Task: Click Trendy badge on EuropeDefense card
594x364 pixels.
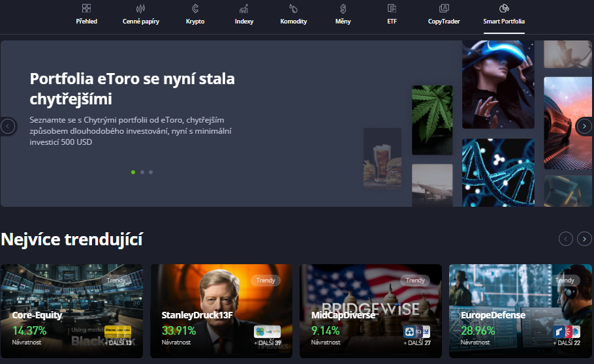Action: pos(564,281)
